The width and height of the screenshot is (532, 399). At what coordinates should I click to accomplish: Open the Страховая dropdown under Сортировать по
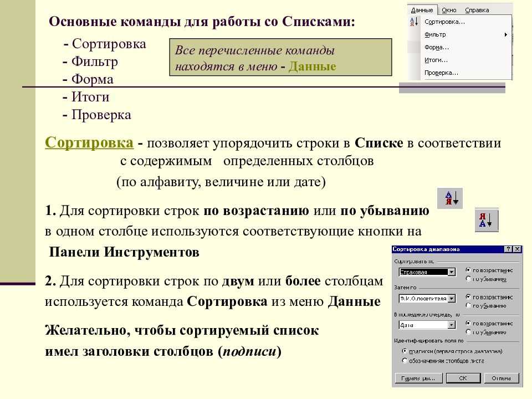coord(451,272)
